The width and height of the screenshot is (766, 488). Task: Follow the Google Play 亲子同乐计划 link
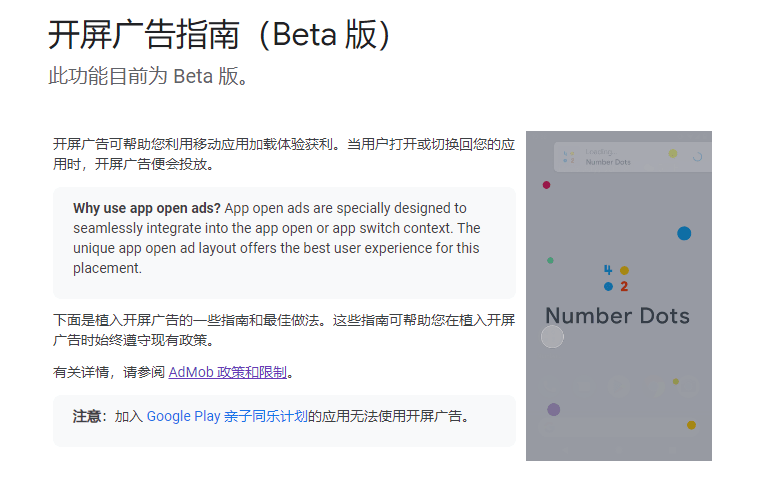[227, 416]
